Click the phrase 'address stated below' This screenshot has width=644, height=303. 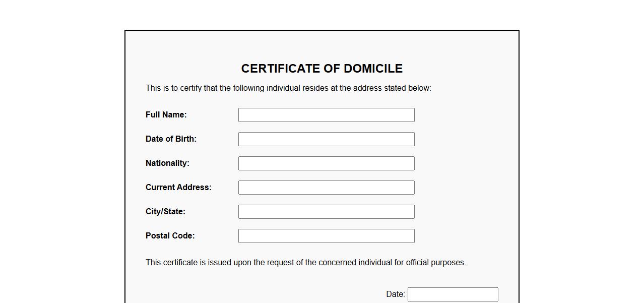click(392, 88)
